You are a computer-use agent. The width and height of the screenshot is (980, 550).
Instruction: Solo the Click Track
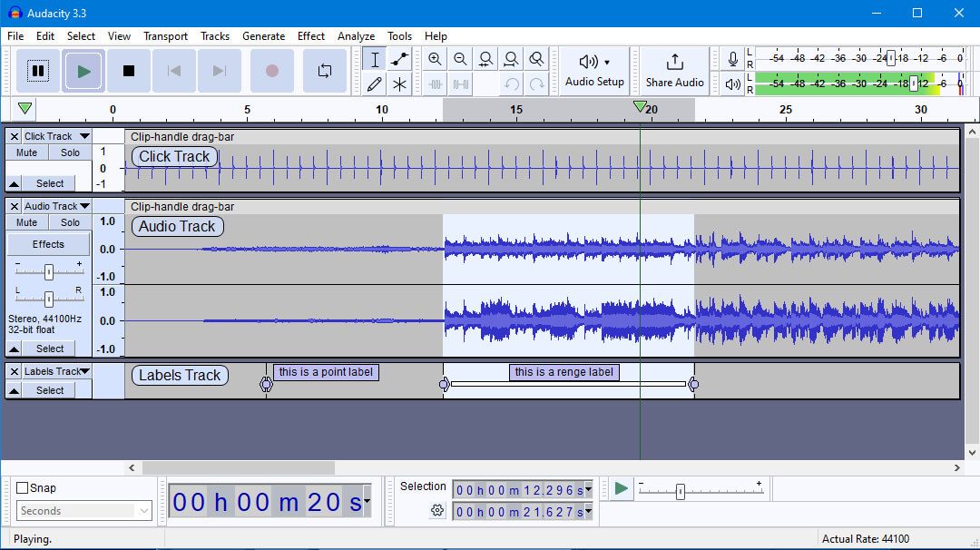coord(70,152)
